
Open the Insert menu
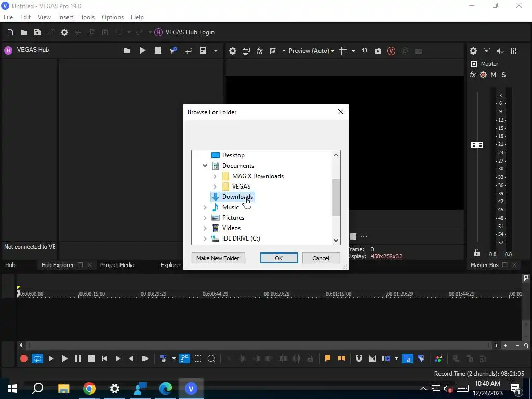(x=65, y=17)
